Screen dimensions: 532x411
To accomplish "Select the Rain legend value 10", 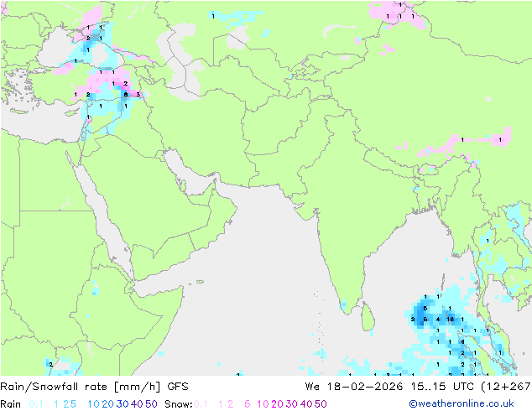I will (x=93, y=404).
